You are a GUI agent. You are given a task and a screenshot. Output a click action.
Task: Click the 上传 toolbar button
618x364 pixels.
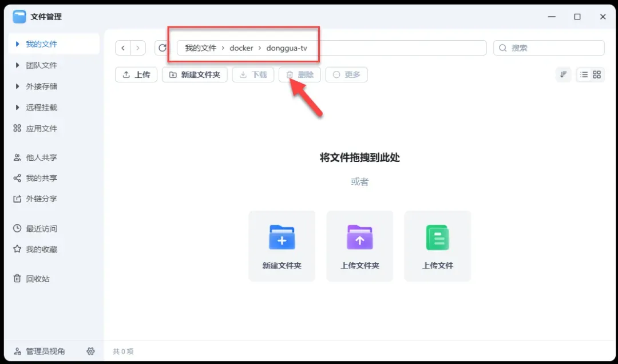click(136, 75)
